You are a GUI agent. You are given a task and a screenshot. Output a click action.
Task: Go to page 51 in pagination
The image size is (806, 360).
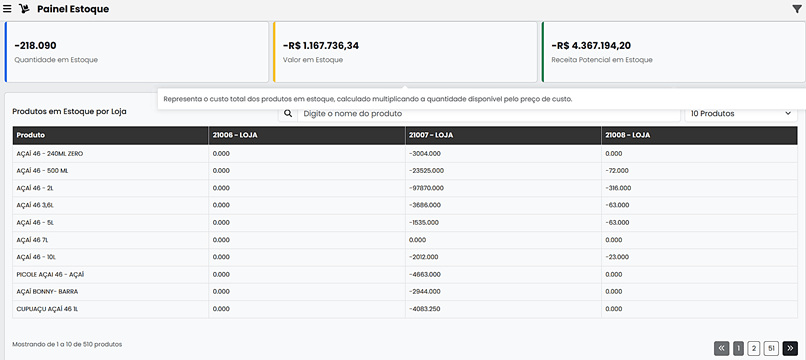(771, 348)
